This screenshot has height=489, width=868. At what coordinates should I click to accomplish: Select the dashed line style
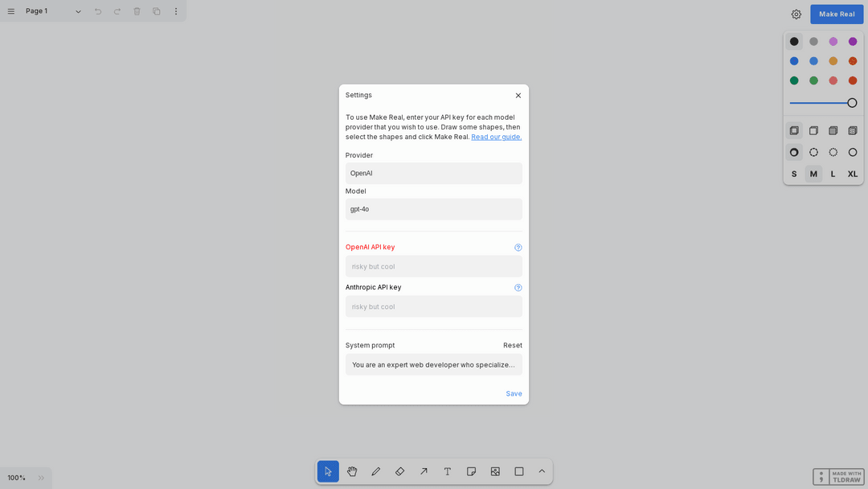[x=813, y=152]
